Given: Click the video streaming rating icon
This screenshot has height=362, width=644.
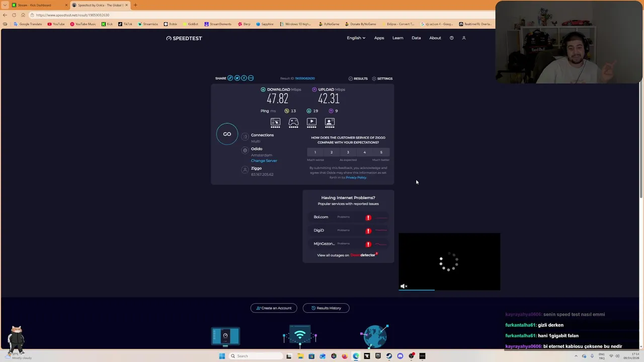Looking at the screenshot, I should pos(311,123).
